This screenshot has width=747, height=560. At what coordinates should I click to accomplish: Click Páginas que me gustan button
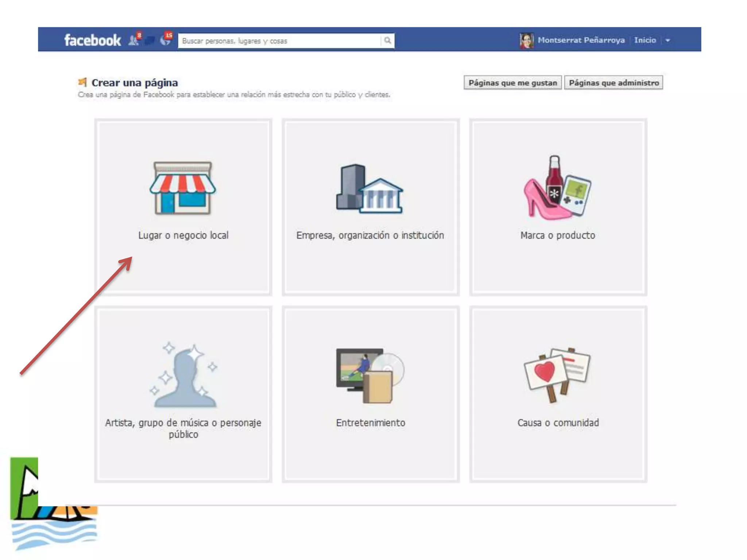coord(512,83)
